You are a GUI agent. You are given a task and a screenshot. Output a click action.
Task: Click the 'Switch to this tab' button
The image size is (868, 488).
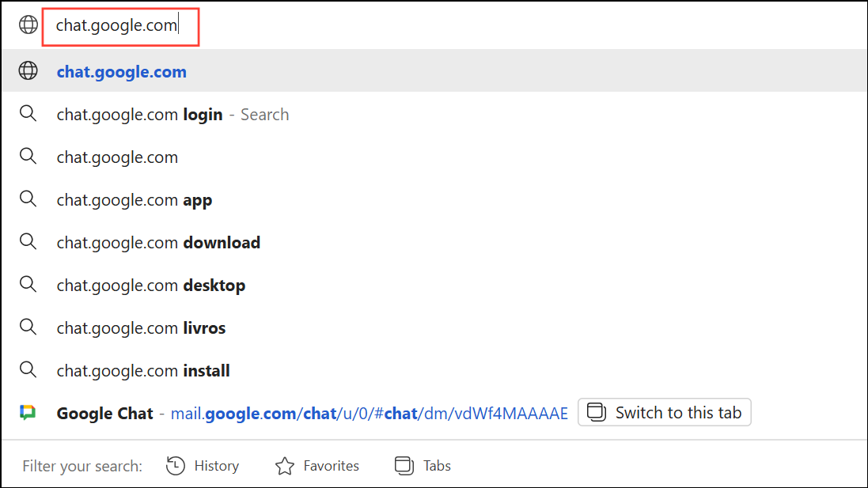point(665,412)
